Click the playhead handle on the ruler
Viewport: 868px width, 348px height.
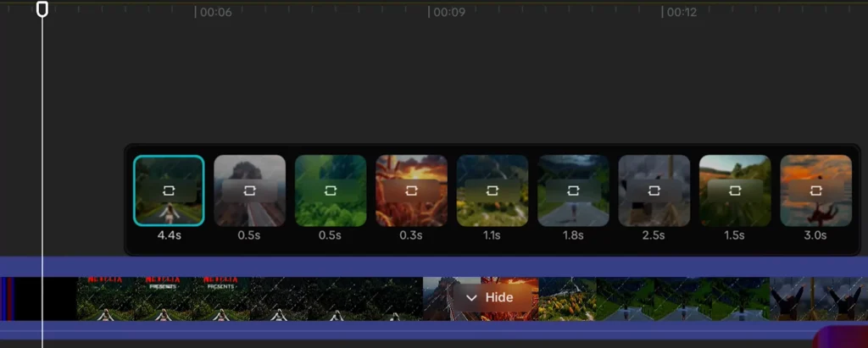(42, 8)
